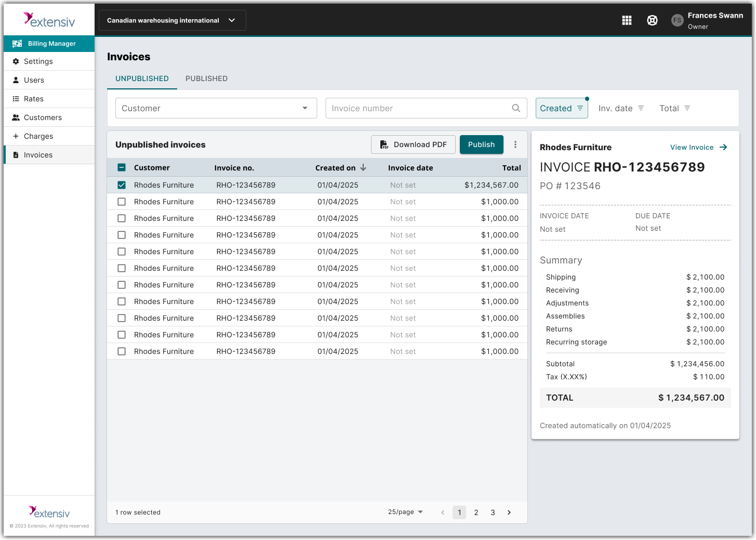Check the last invoice row checkbox
The image size is (756, 540).
pyautogui.click(x=122, y=351)
